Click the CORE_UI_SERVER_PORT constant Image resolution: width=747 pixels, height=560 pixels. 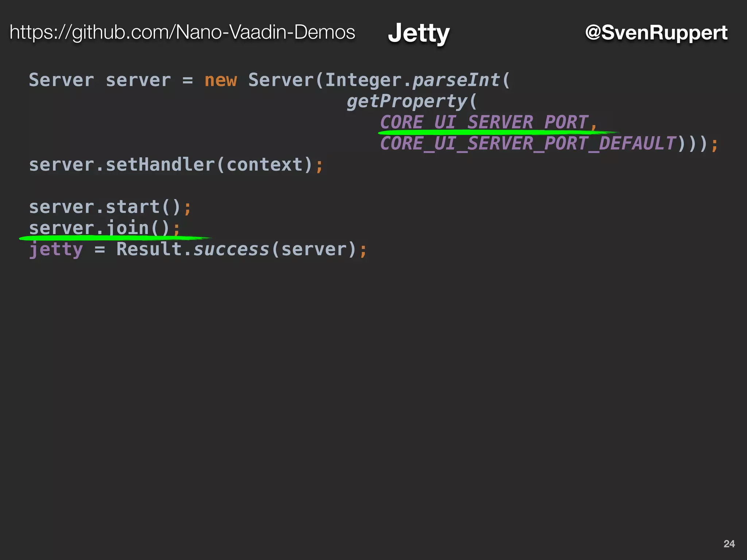pyautogui.click(x=483, y=122)
